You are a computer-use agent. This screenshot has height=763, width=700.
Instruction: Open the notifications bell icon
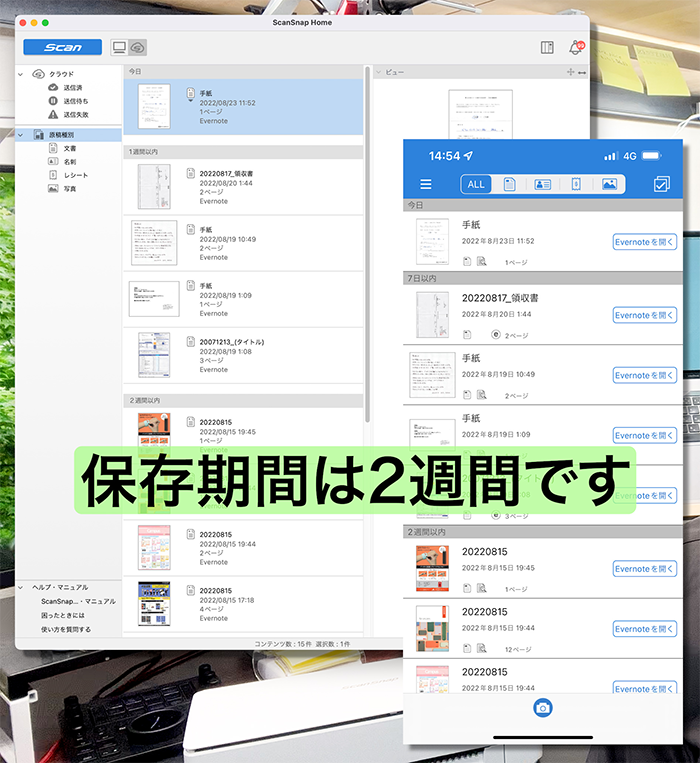[x=576, y=48]
